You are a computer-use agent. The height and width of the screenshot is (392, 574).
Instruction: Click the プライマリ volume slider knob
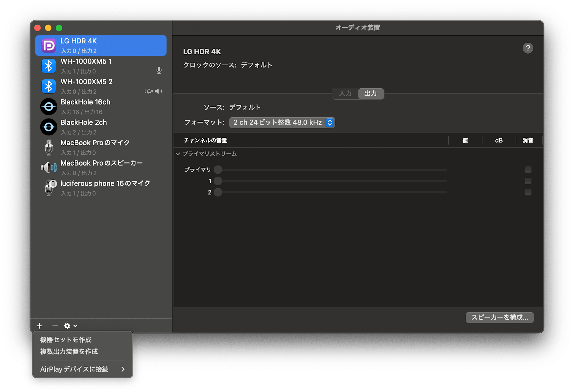pos(218,170)
